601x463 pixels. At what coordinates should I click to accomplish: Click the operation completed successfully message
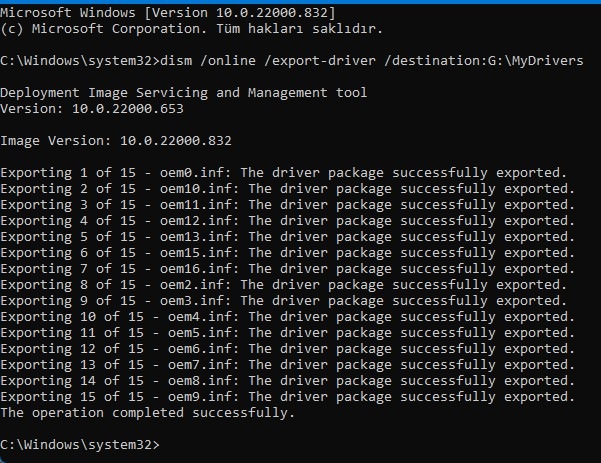click(147, 413)
